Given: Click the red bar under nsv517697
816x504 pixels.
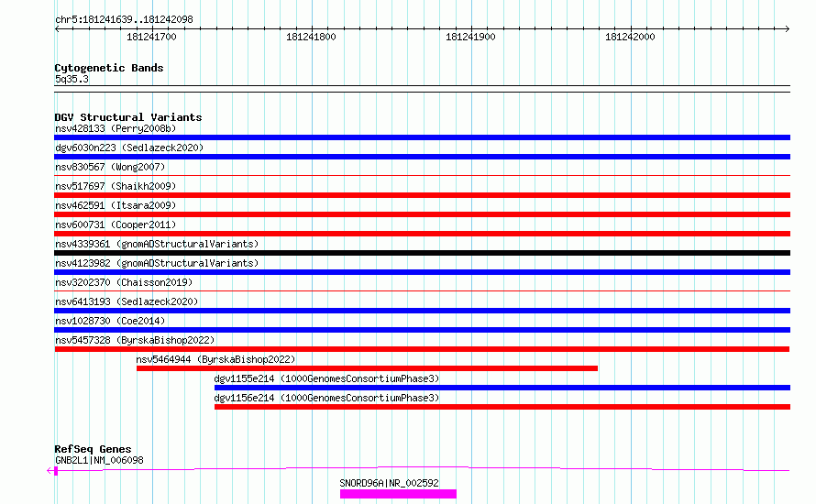Looking at the screenshot, I should pyautogui.click(x=422, y=195).
